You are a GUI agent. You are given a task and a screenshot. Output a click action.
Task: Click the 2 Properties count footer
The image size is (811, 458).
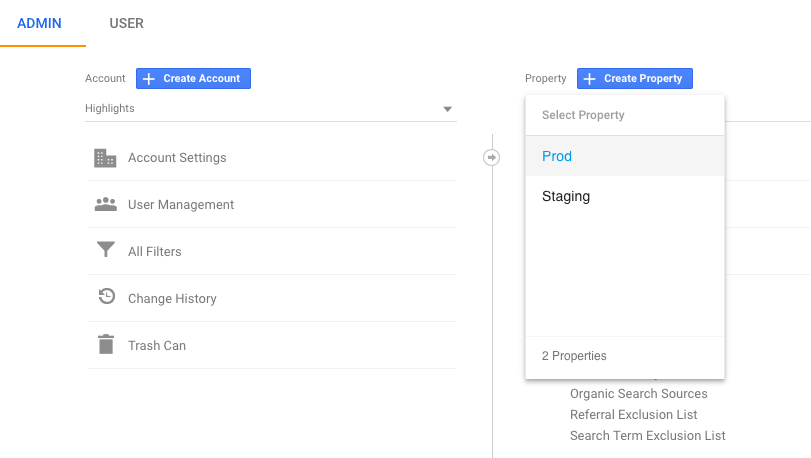tap(574, 356)
